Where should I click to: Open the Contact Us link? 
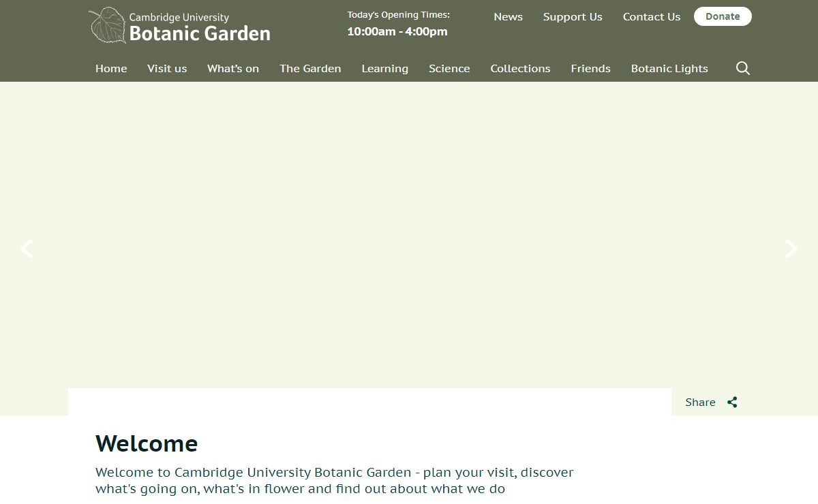651,16
